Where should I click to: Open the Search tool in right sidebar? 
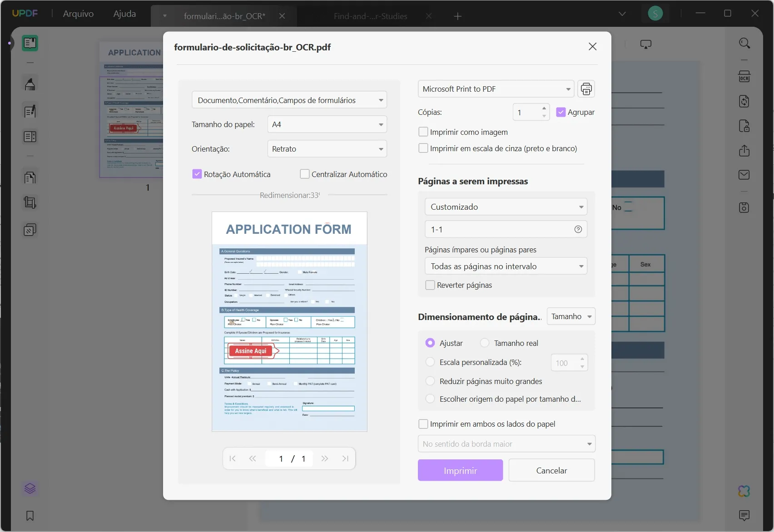(x=744, y=43)
